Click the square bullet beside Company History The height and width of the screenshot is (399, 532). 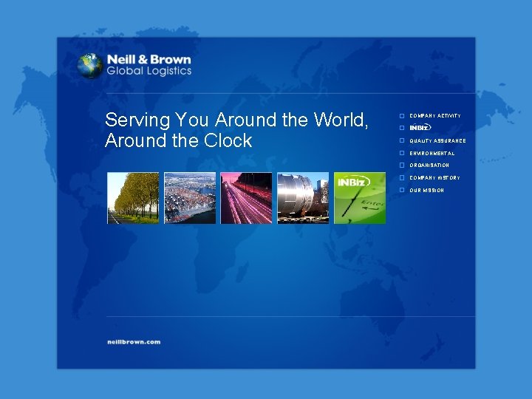[x=402, y=178]
